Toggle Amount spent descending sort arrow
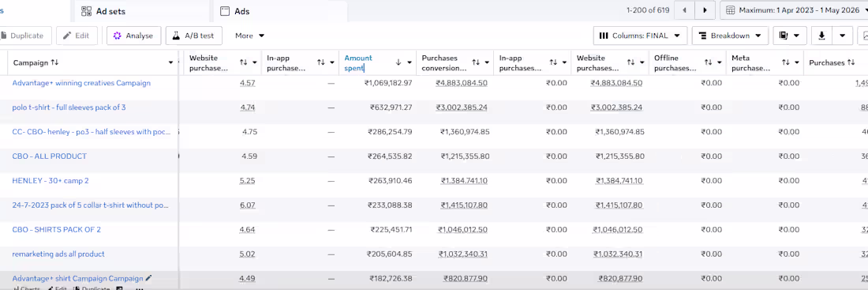 [x=398, y=62]
